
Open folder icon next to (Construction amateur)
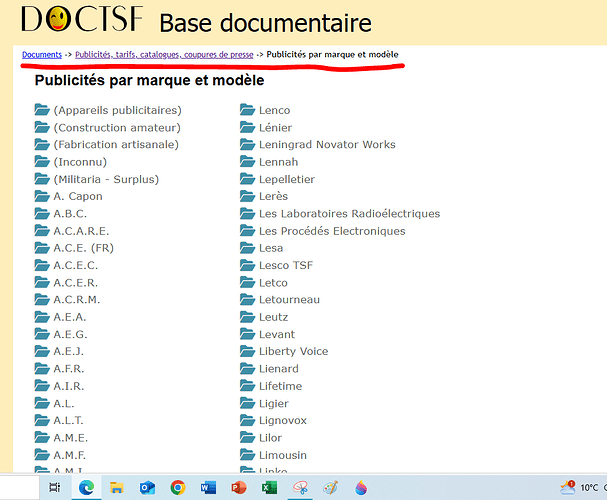(x=42, y=127)
